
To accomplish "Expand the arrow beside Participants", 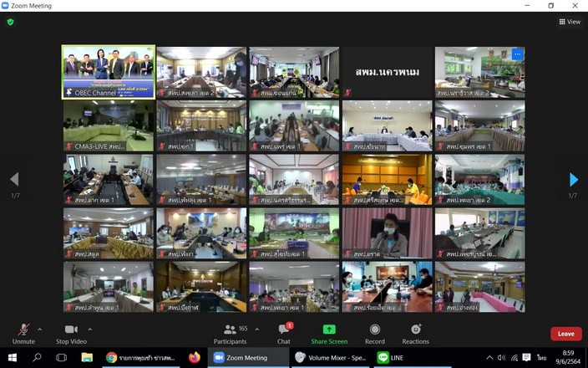I will tap(256, 329).
